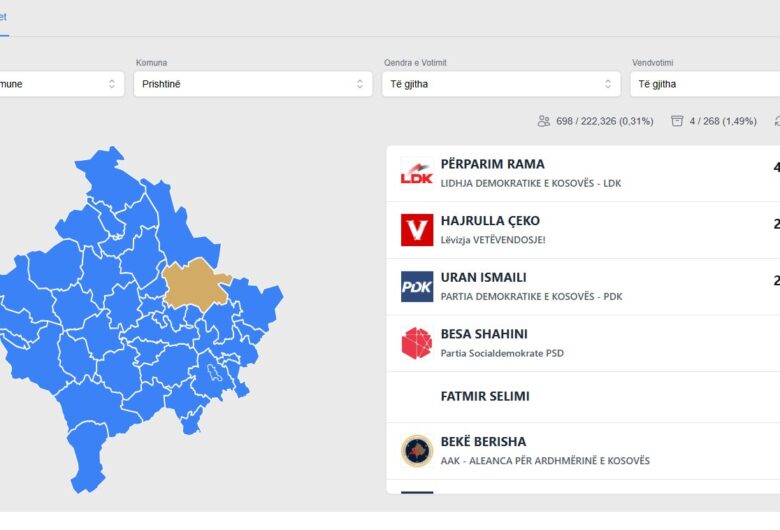Image resolution: width=780 pixels, height=530 pixels.
Task: Click the voters turnout people icon
Action: point(544,121)
